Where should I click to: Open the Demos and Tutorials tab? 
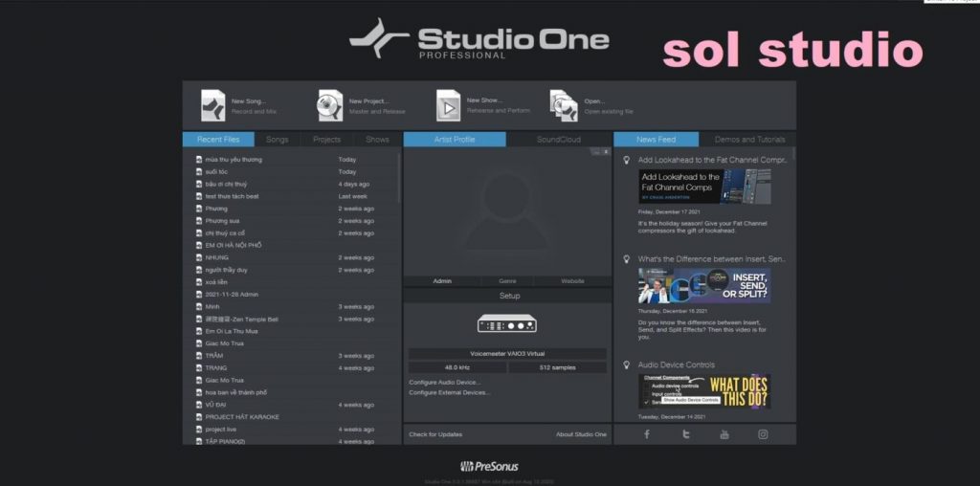(749, 140)
